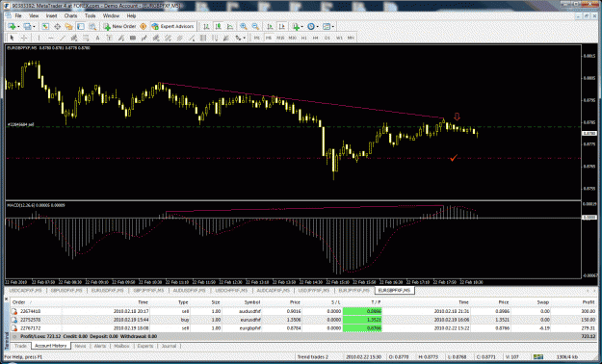Open the File menu
The height and width of the screenshot is (364, 602).
[18, 15]
